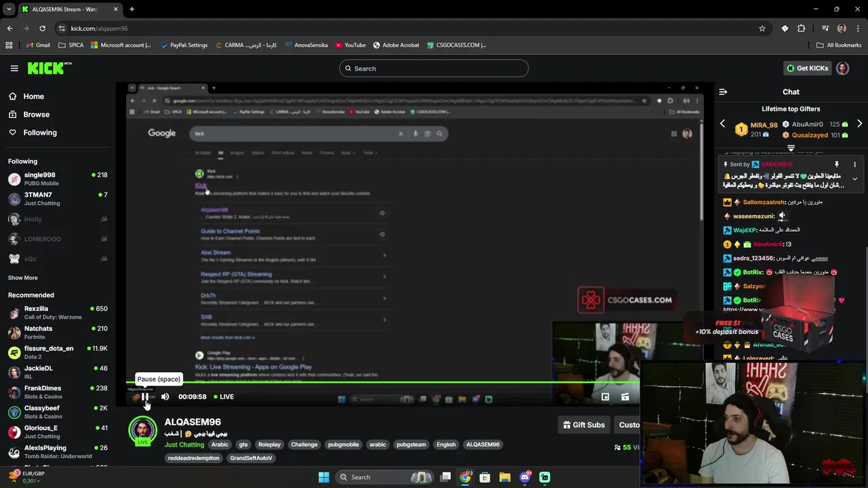The height and width of the screenshot is (488, 868).
Task: Bookmark this page with star icon
Action: pos(762,28)
